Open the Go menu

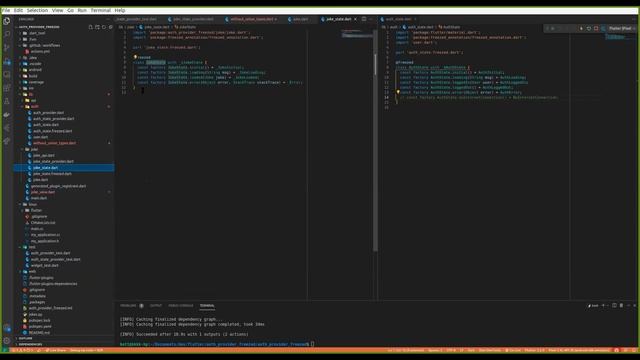(71, 10)
